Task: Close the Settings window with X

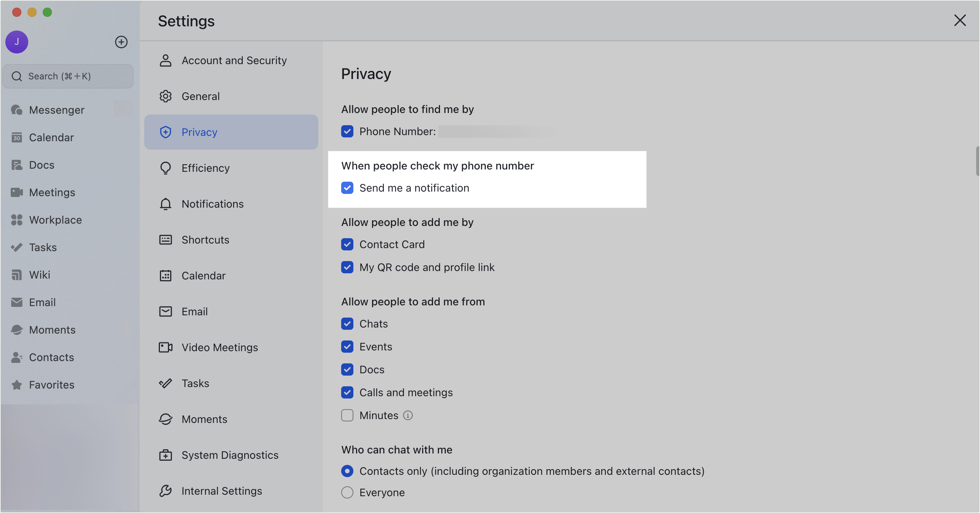Action: pyautogui.click(x=960, y=20)
